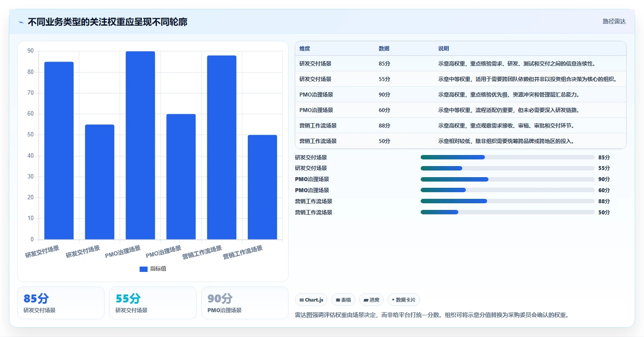Click the 数据 table column header

(x=384, y=49)
